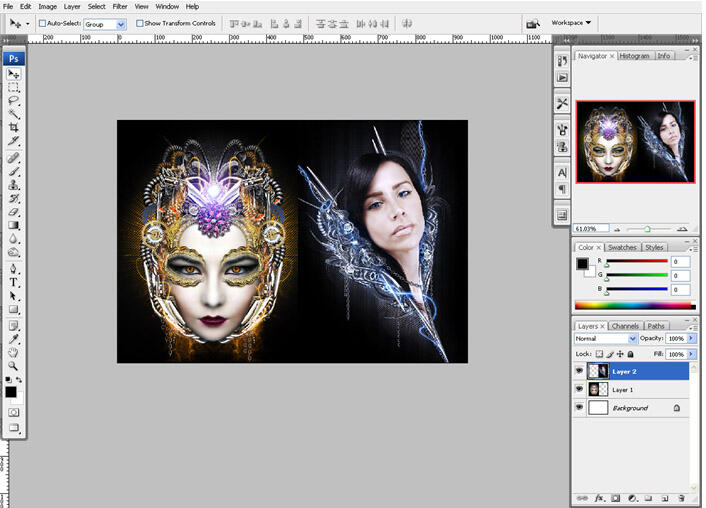This screenshot has height=508, width=706.
Task: Select the Horizontal Type tool
Action: click(x=14, y=282)
